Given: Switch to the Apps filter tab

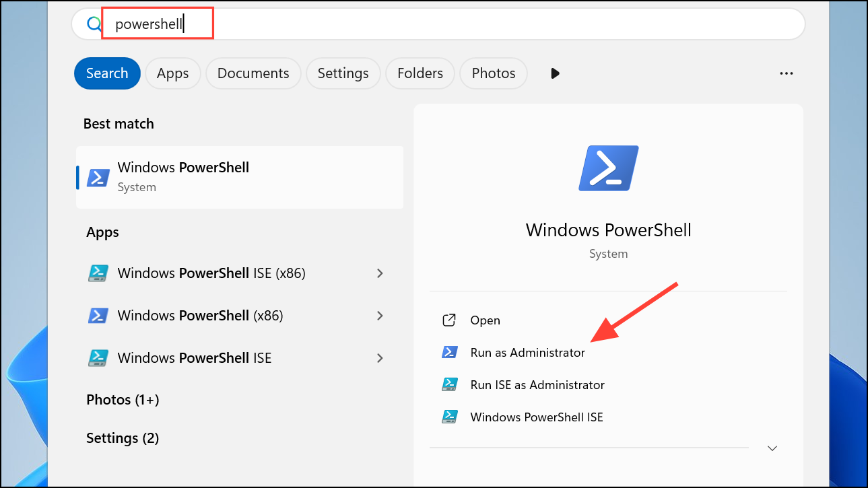Looking at the screenshot, I should [173, 73].
